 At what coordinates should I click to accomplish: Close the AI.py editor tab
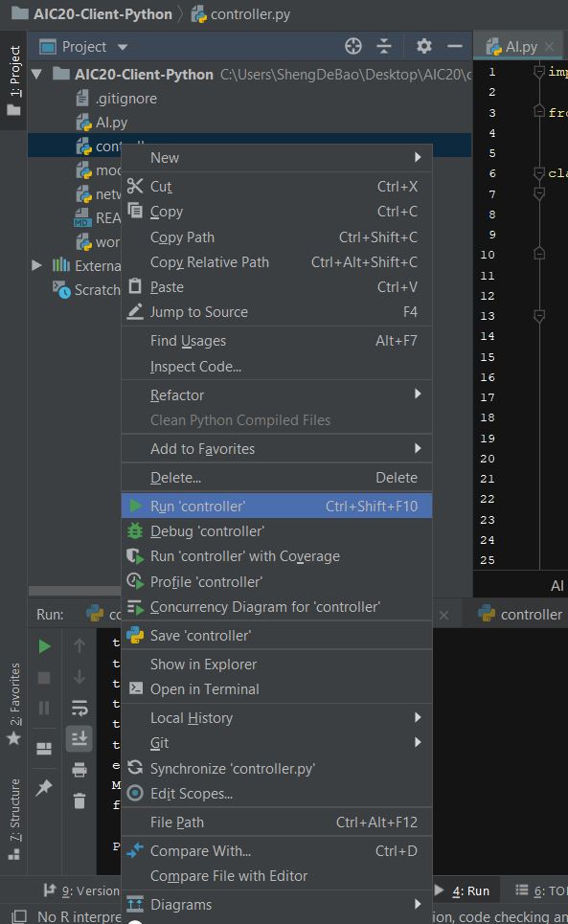coord(549,47)
